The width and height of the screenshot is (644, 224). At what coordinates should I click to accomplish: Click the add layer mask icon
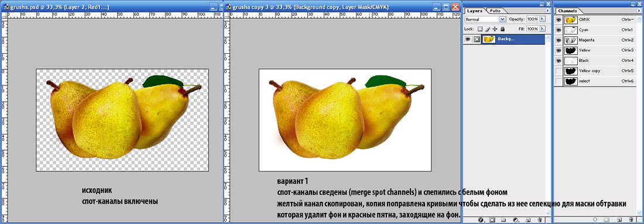coord(492,220)
